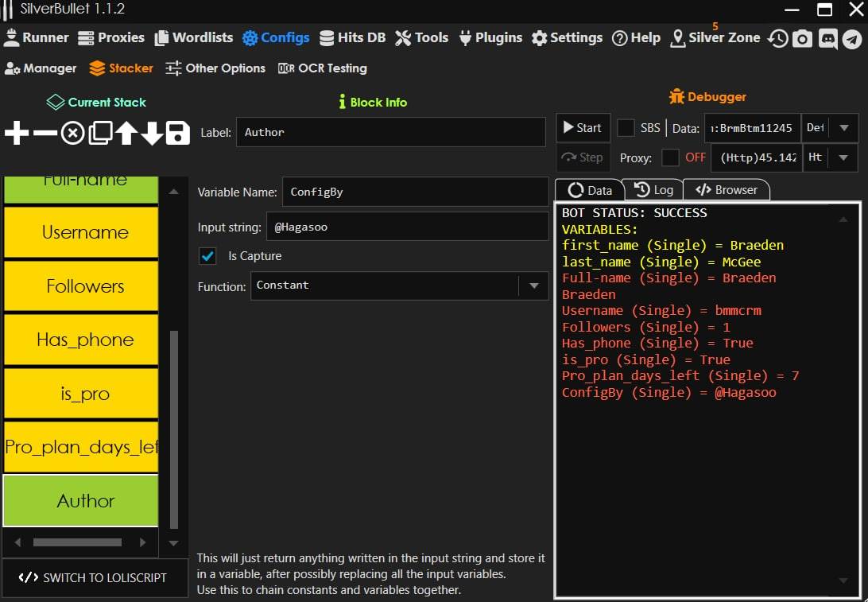The image size is (868, 602).
Task: Open the Hits DB menu
Action: [351, 38]
